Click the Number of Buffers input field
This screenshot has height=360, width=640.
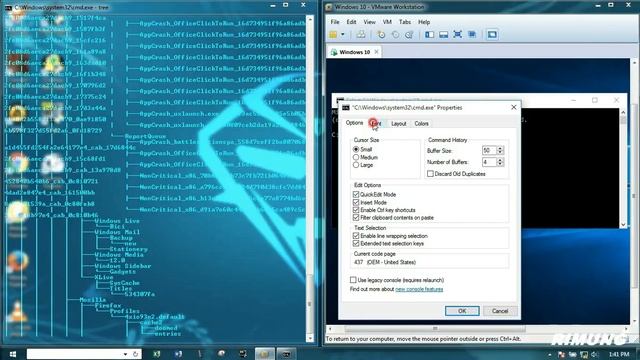click(489, 162)
